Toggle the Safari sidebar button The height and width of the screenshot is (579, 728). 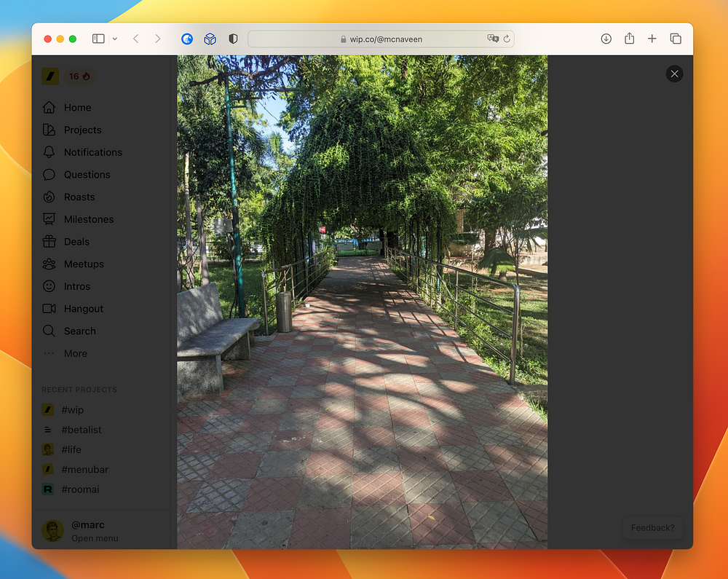pos(98,39)
